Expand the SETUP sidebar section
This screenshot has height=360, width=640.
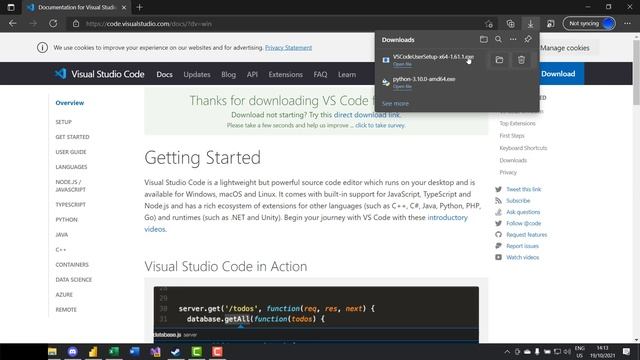[64, 122]
